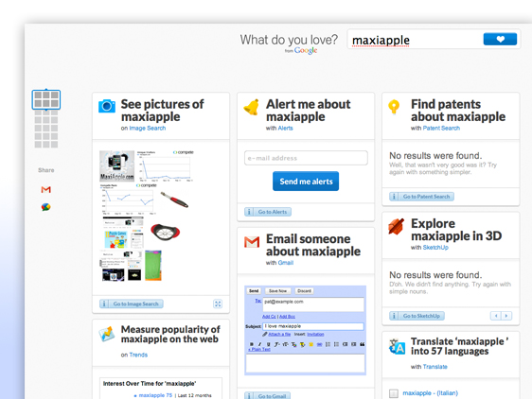Open the Gmail link under Email card
This screenshot has width=532, height=399.
click(x=285, y=263)
